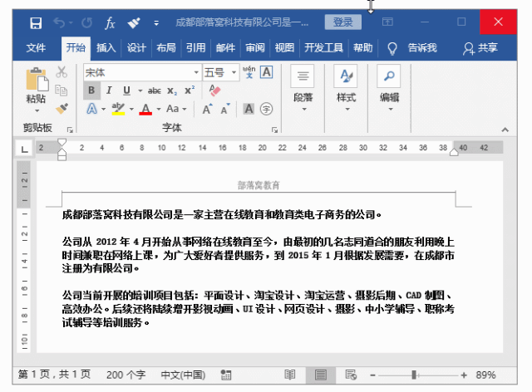Viewport: 532px width, 392px height.
Task: Click the format painter icon in quick access toolbar
Action: (x=134, y=22)
